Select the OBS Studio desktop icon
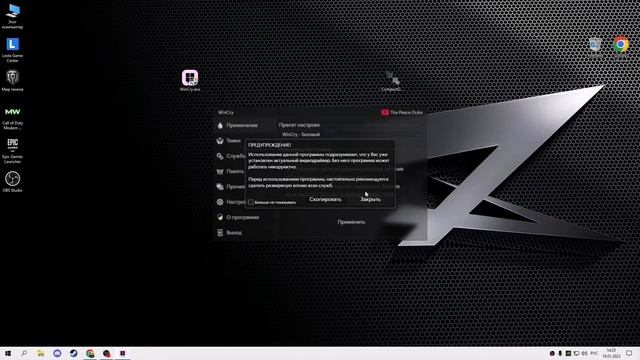The height and width of the screenshot is (360, 640). point(12,182)
